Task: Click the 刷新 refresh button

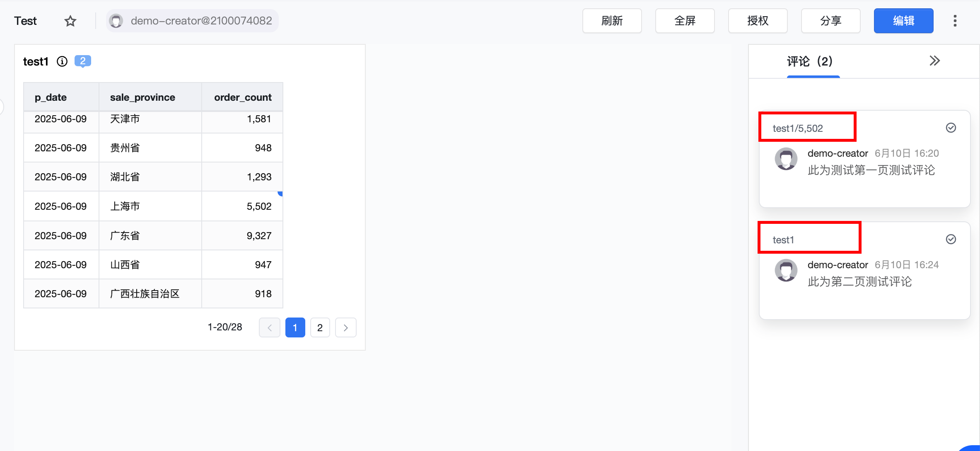Action: (x=612, y=21)
